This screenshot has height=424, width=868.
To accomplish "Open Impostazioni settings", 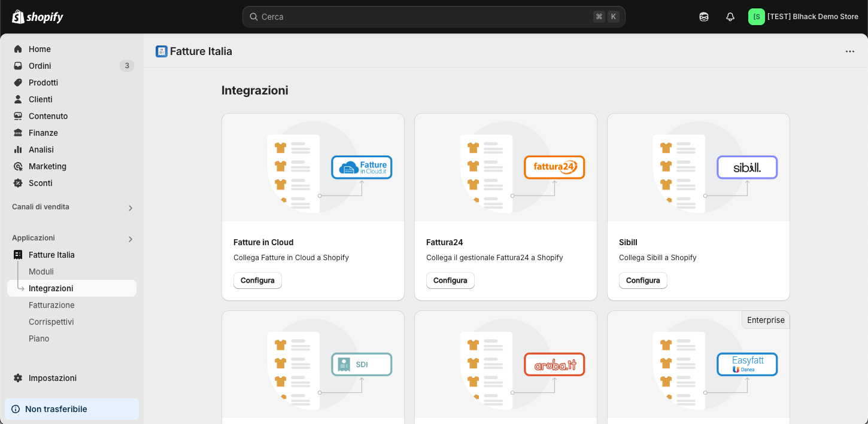I will [x=72, y=378].
